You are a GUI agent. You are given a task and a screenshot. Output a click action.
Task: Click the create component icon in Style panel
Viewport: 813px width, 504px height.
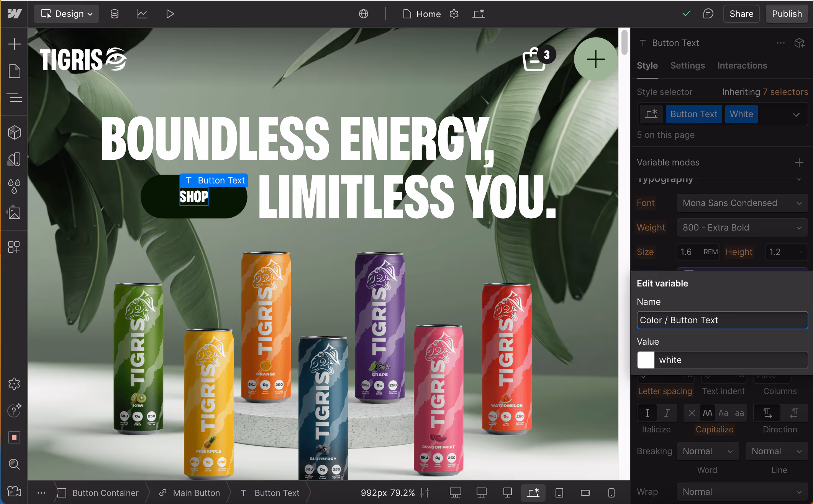799,43
